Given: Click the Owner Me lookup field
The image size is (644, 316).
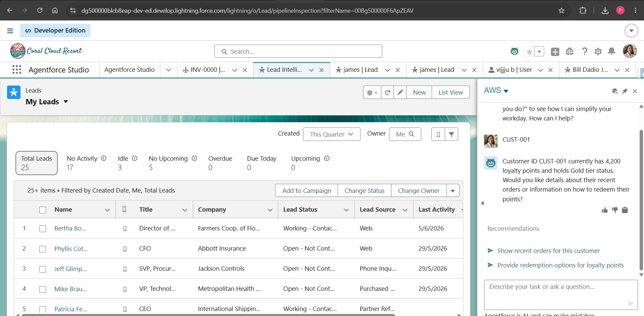Looking at the screenshot, I should pyautogui.click(x=405, y=134).
